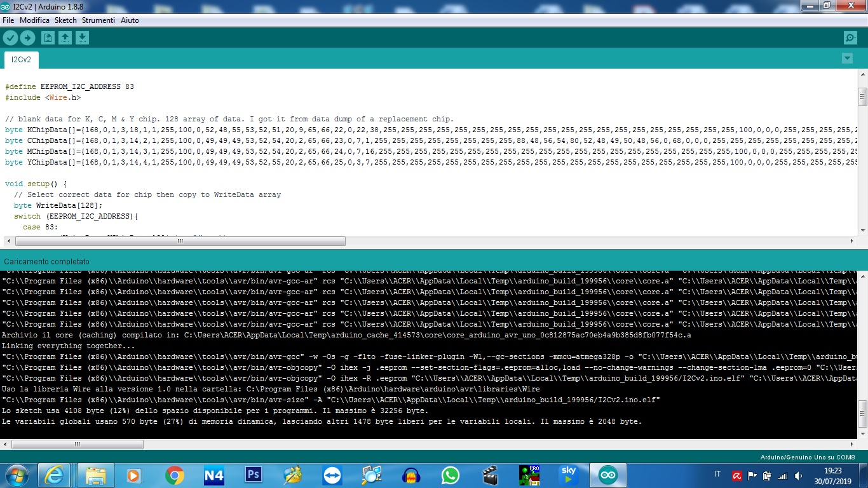868x488 pixels.
Task: Create a new sketch with New icon
Action: pos(48,38)
